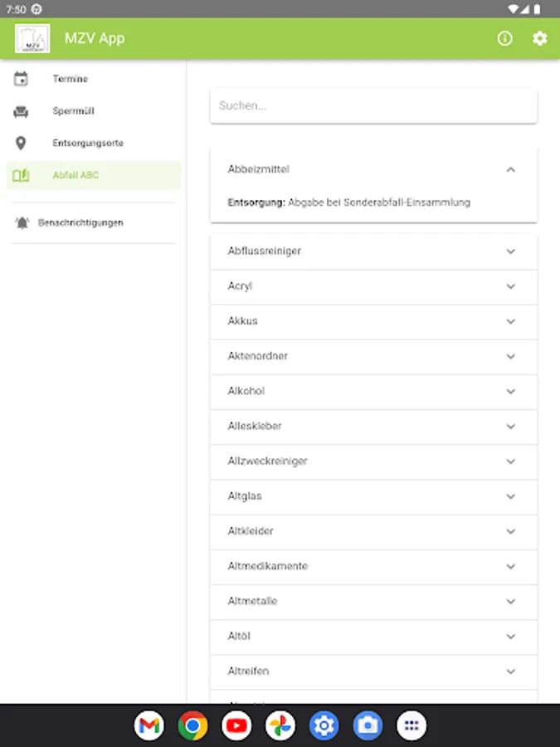Expand the Akkus entry chevron

(x=510, y=321)
